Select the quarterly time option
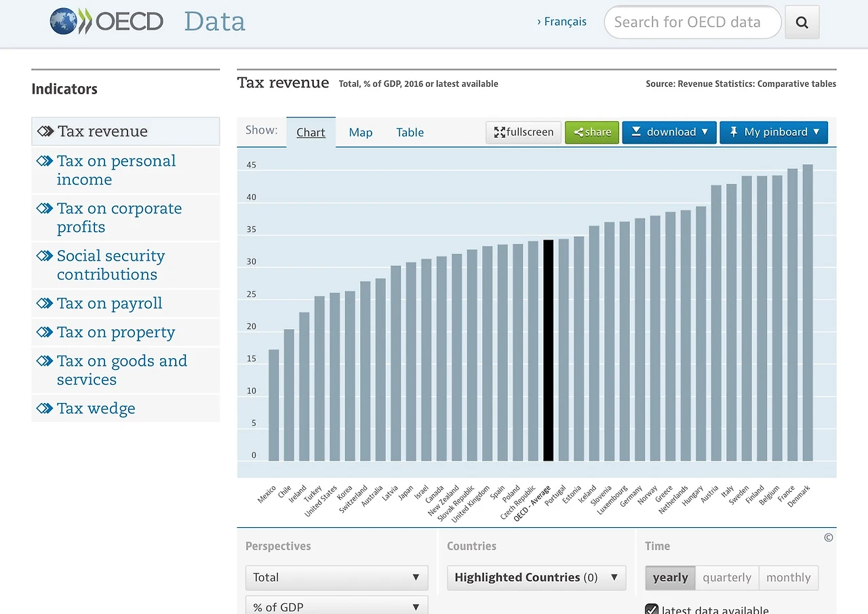This screenshot has height=614, width=868. coord(727,577)
